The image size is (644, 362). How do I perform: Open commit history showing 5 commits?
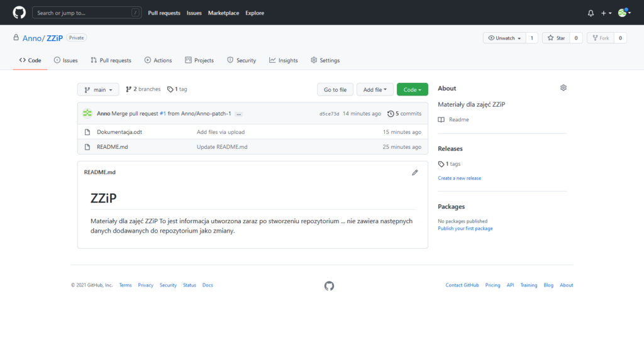click(404, 114)
